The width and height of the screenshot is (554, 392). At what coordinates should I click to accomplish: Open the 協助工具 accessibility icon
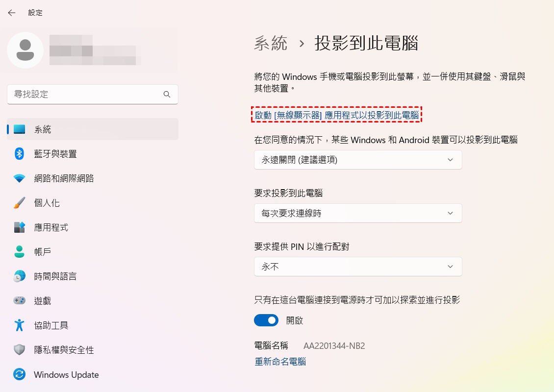pyautogui.click(x=19, y=325)
